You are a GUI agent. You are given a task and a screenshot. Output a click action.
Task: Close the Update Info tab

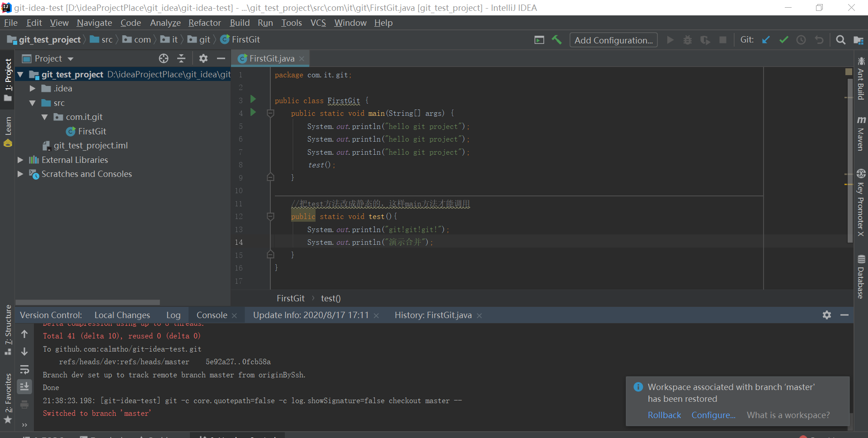(376, 315)
